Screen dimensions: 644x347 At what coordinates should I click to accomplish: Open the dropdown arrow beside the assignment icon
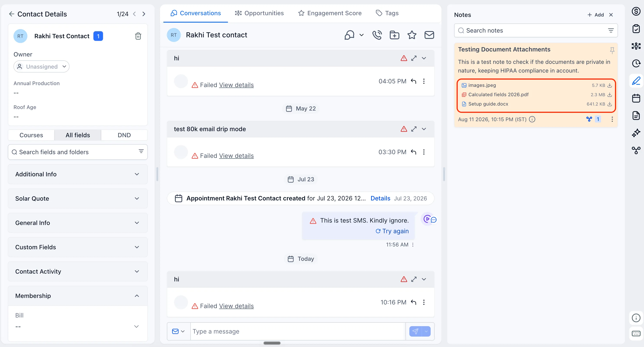(x=362, y=35)
